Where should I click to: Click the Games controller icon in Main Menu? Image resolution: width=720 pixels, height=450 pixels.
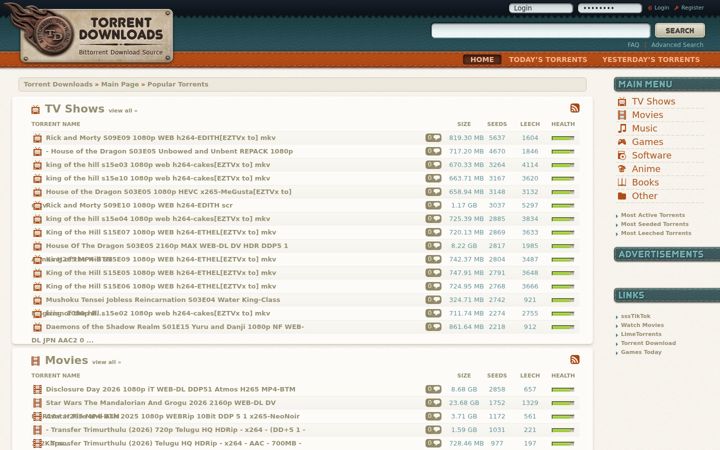pyautogui.click(x=622, y=142)
